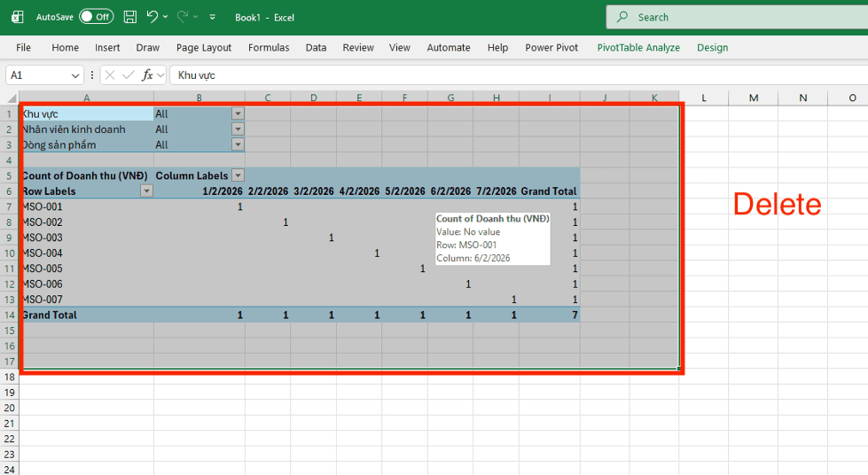The height and width of the screenshot is (475, 868).
Task: Expand the Name Box dropdown arrow
Action: pyautogui.click(x=76, y=75)
